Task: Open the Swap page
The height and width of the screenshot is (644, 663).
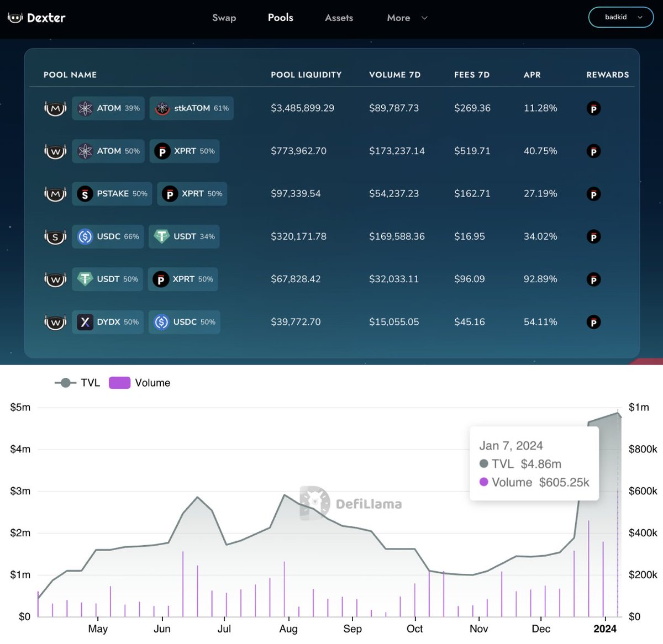Action: point(224,18)
